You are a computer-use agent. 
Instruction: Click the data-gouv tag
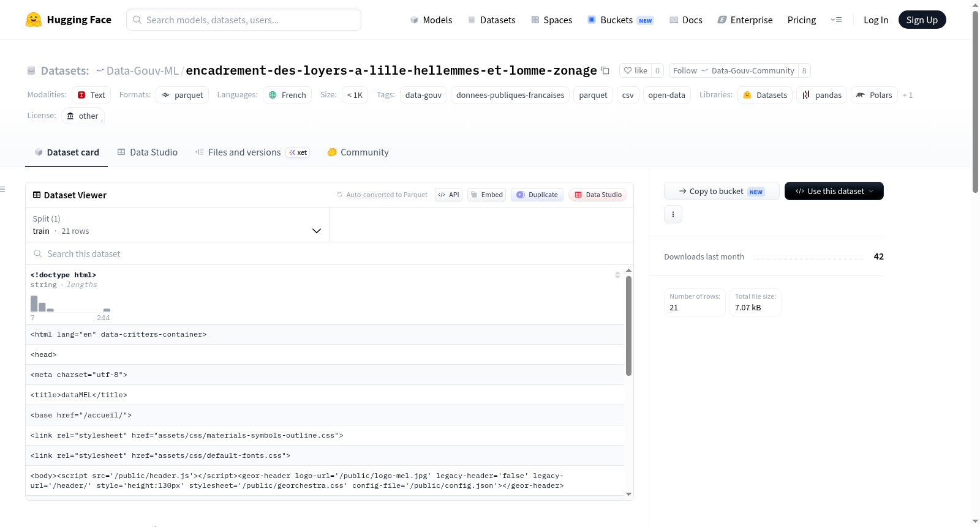423,95
